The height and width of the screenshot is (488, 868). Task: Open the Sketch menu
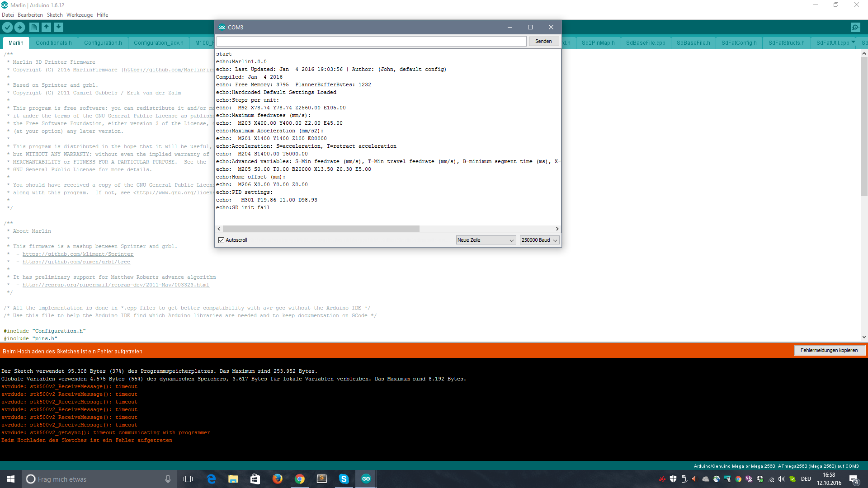click(x=55, y=15)
